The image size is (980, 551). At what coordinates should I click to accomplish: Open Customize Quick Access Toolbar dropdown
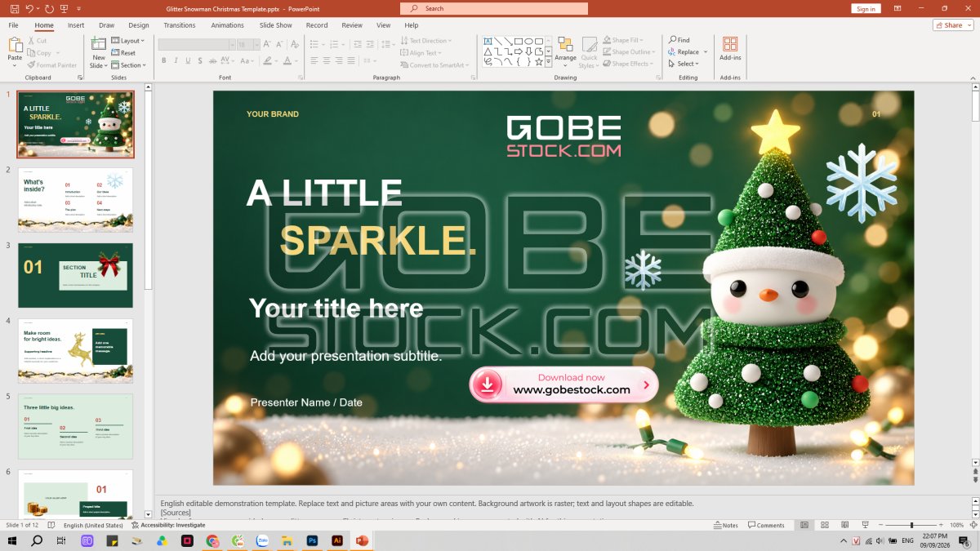click(79, 8)
